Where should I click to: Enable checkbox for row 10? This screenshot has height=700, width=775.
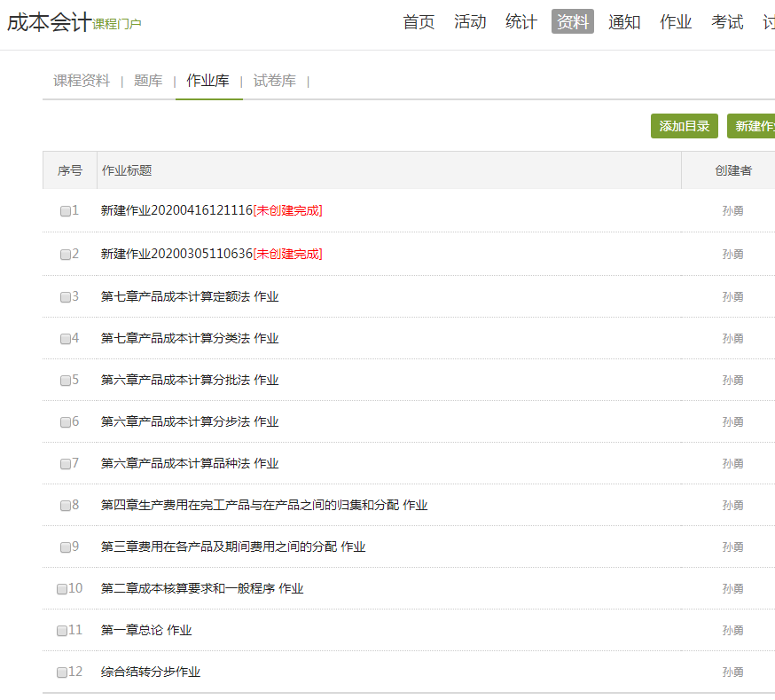click(62, 589)
